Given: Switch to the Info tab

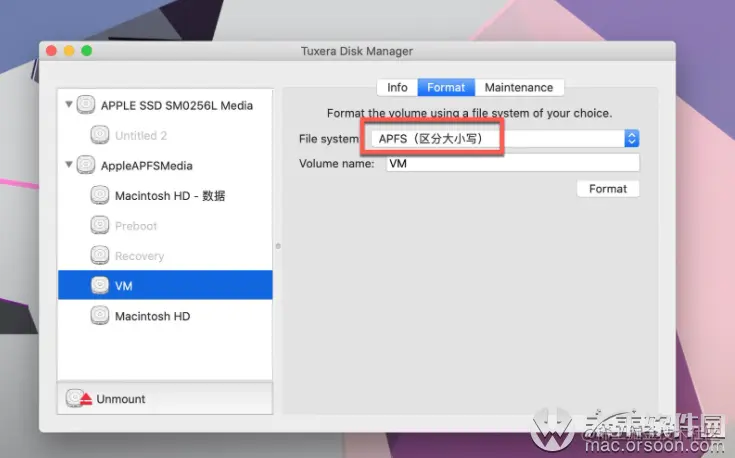Looking at the screenshot, I should click(x=397, y=88).
